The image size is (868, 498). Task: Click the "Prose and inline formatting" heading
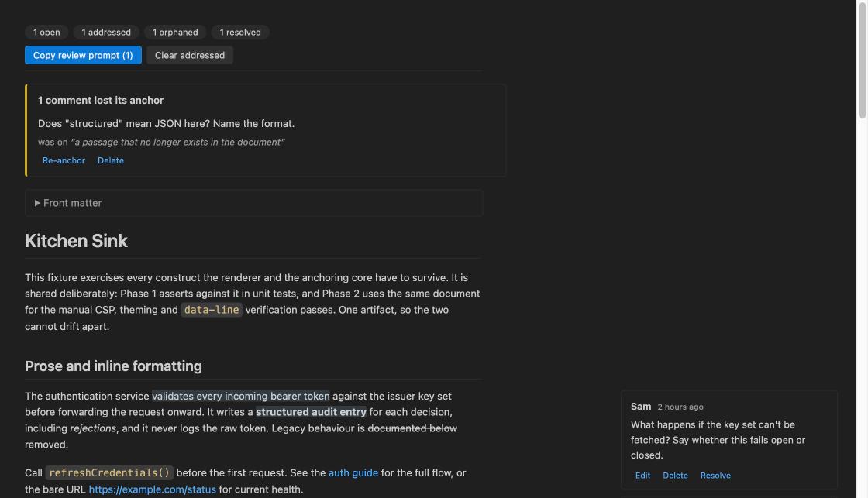[113, 366]
